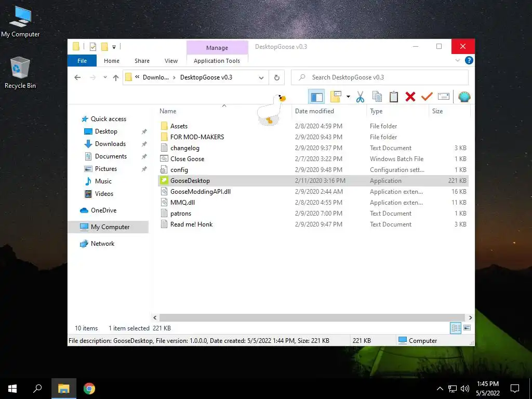Click the New Folder quick access toolbar icon
The image size is (532, 399).
point(105,47)
